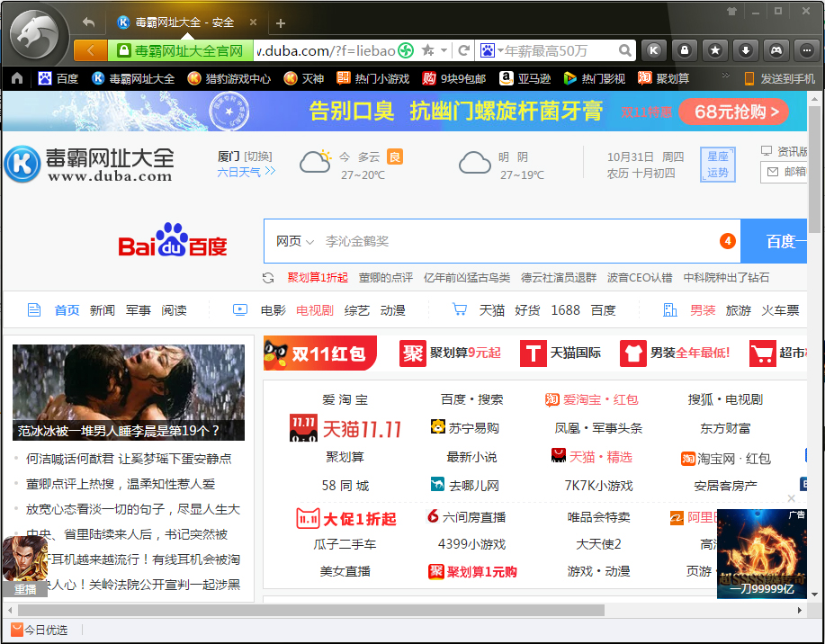Click the K Kingsoft icon next to address bar

pos(654,50)
